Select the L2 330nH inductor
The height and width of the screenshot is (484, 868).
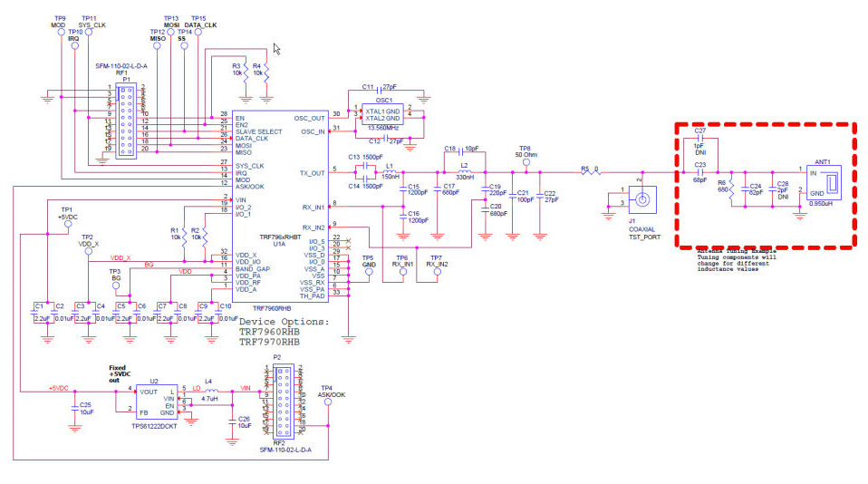click(x=464, y=171)
